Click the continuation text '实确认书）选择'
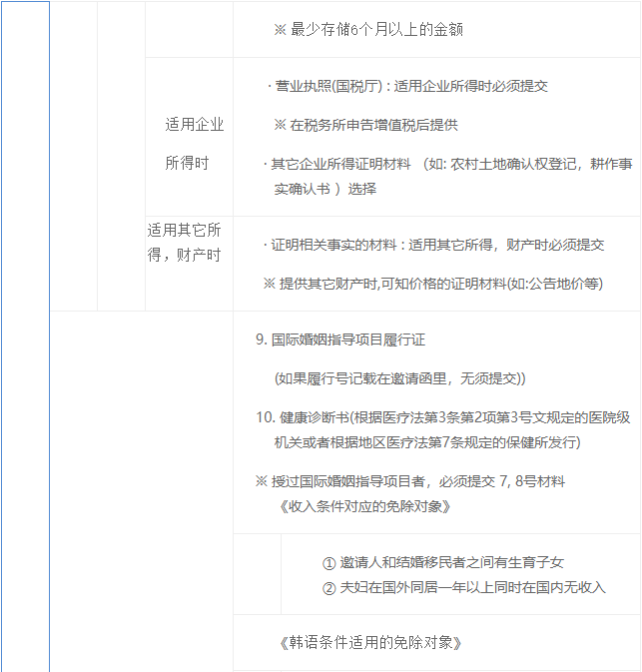Viewport: 642px width, 672px height. (x=325, y=189)
